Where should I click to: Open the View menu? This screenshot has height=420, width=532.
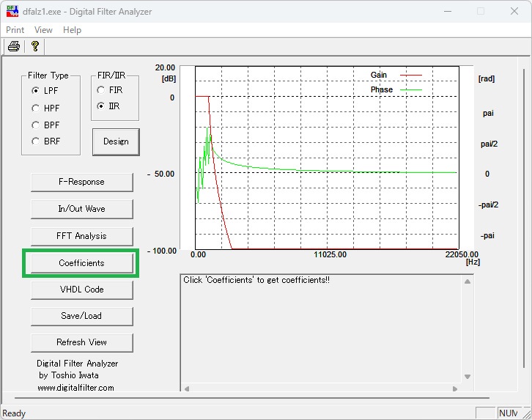(x=43, y=30)
